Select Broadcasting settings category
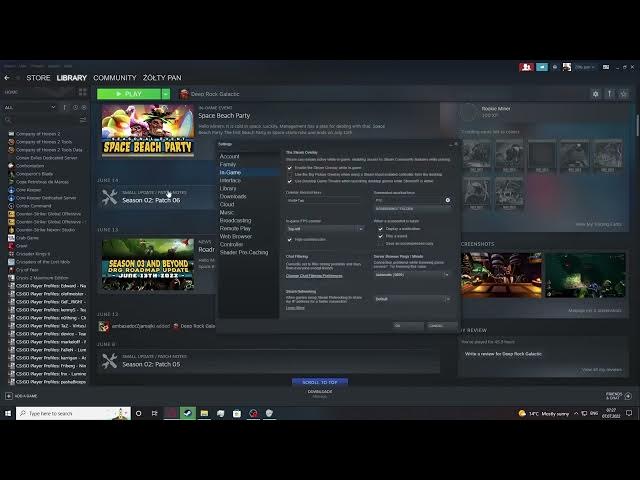 pyautogui.click(x=236, y=220)
